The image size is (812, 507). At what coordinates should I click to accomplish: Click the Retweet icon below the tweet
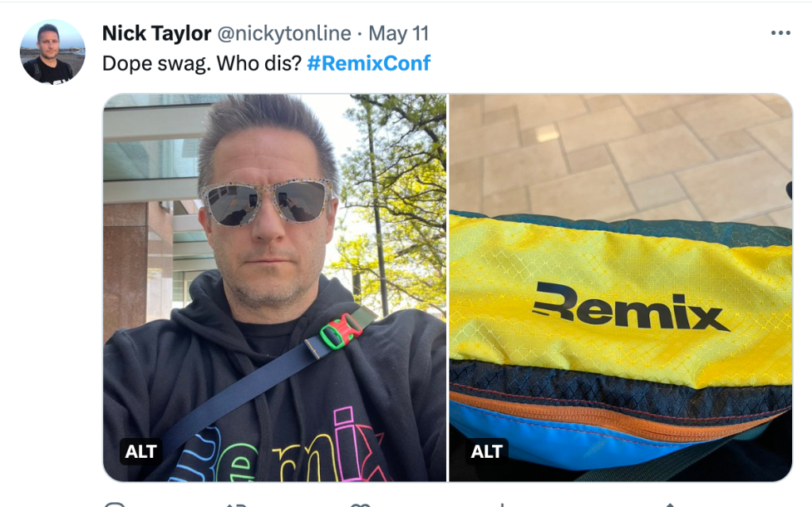[x=236, y=505]
